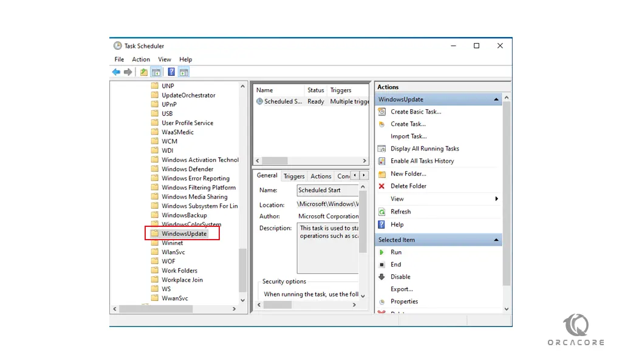
Task: Open the File menu
Action: point(119,59)
